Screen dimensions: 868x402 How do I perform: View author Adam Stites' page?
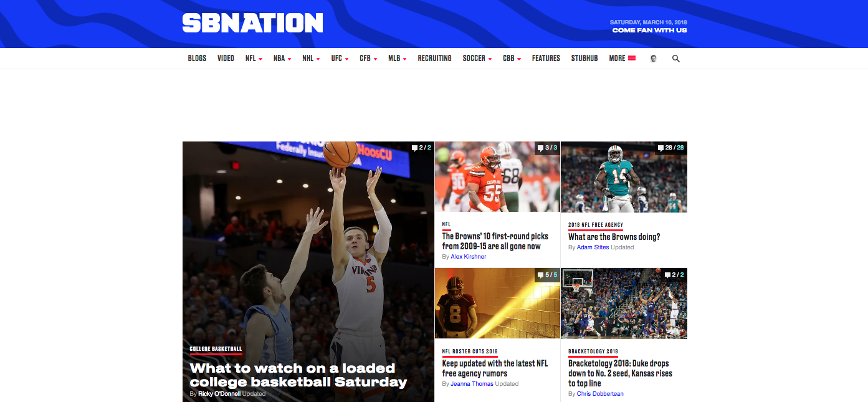click(x=593, y=247)
